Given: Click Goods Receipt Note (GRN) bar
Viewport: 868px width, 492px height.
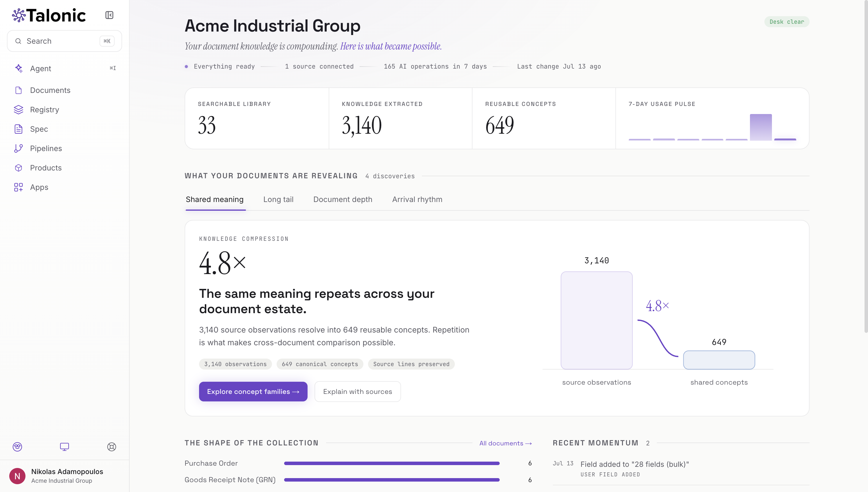Looking at the screenshot, I should pos(392,480).
